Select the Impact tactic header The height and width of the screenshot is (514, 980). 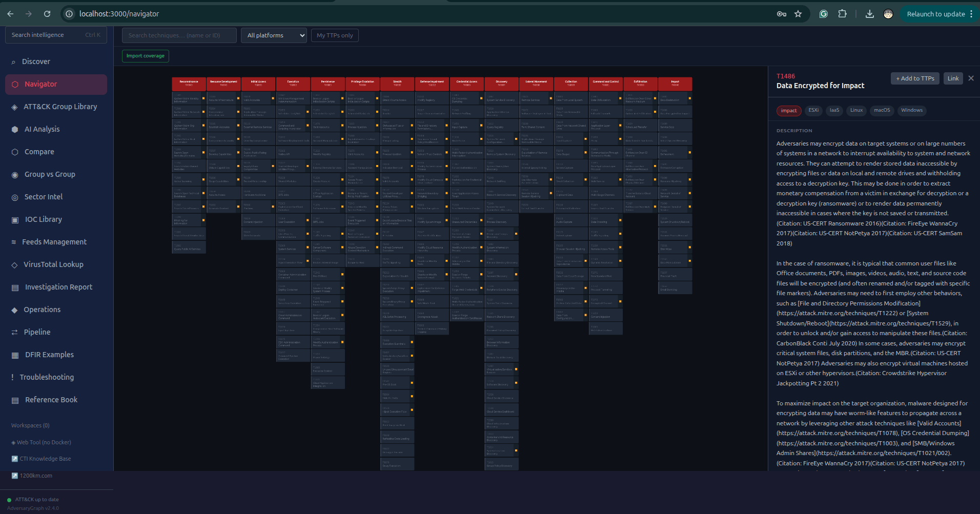[675, 84]
